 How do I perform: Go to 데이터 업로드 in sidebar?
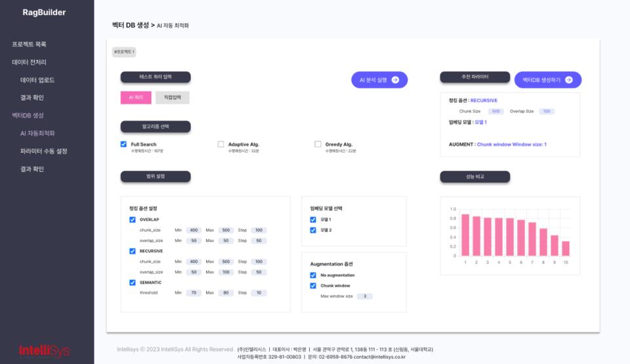coord(37,80)
